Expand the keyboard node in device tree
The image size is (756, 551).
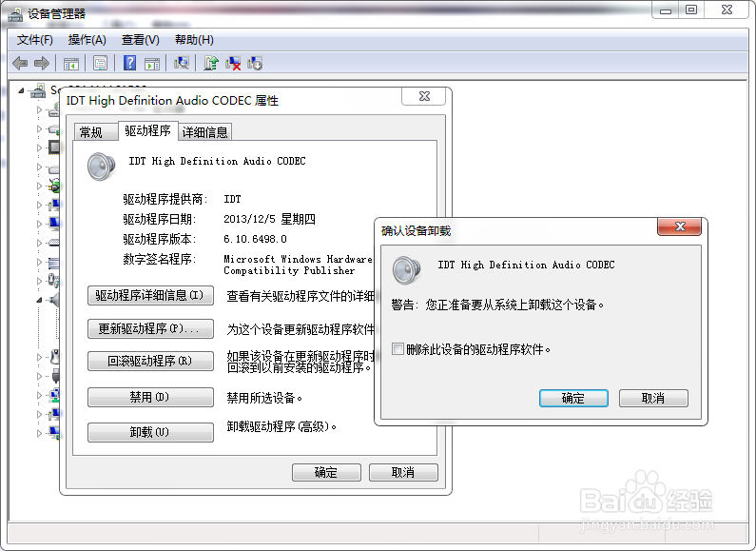pyautogui.click(x=40, y=243)
